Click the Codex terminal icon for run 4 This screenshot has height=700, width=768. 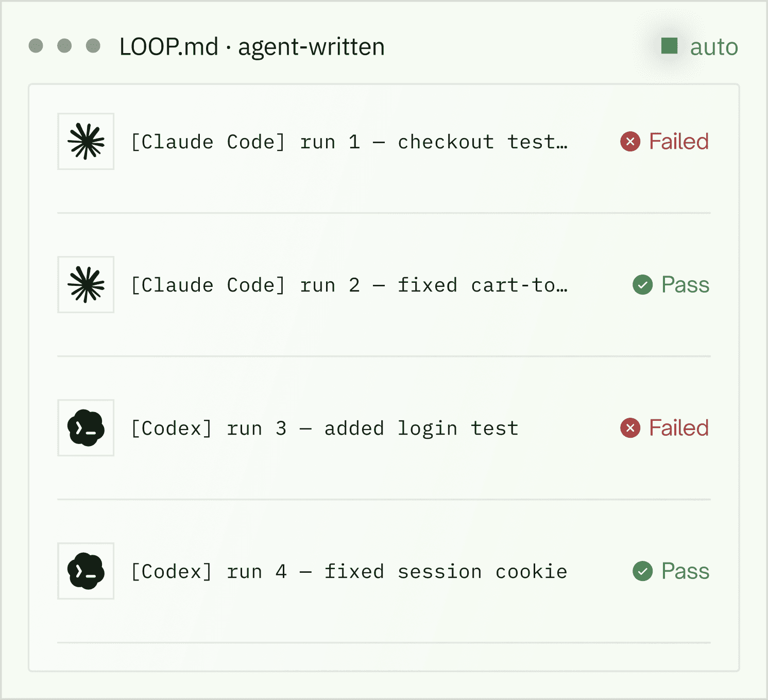tap(86, 571)
